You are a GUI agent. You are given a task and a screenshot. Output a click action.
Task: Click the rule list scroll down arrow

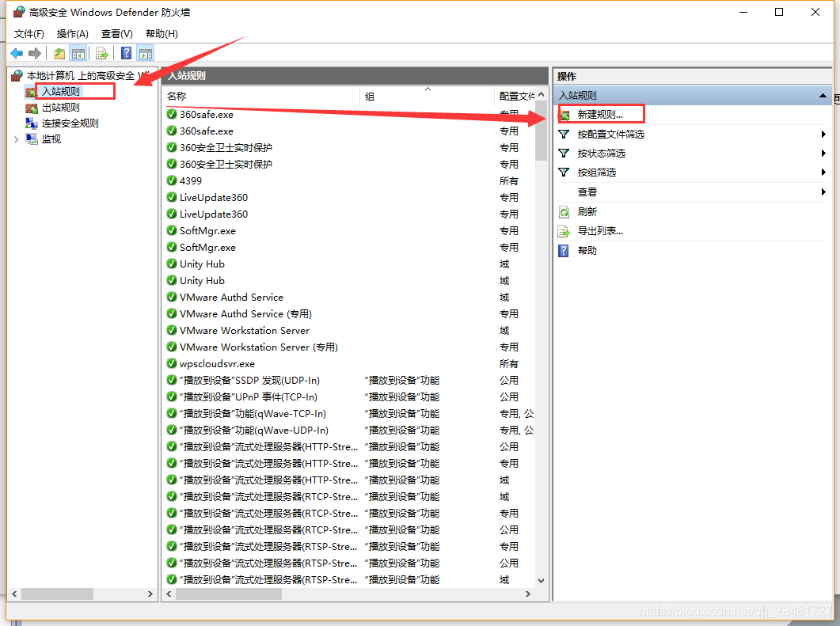pyautogui.click(x=541, y=581)
